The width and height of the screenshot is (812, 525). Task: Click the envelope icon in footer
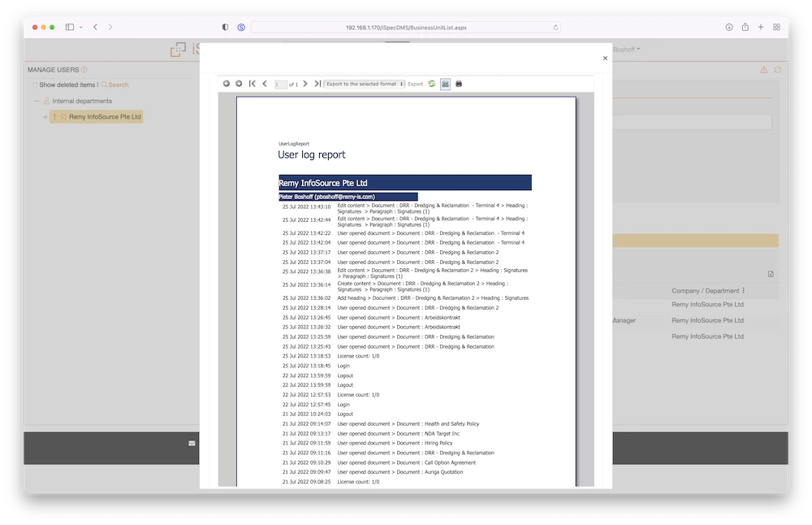(192, 443)
